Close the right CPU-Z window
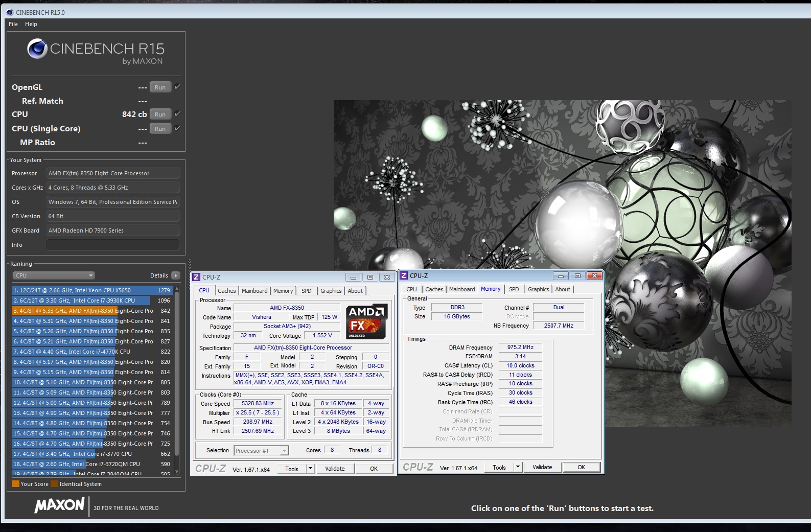 pyautogui.click(x=594, y=276)
